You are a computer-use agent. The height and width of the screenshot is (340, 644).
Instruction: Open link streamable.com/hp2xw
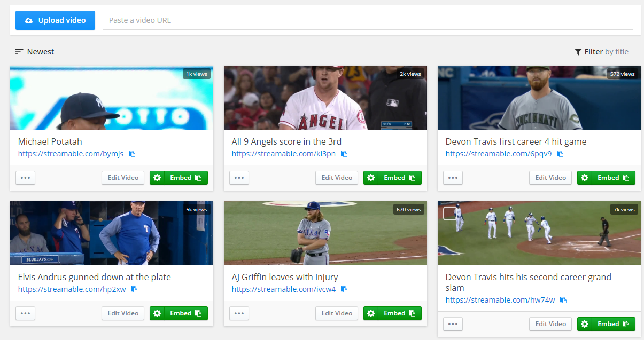click(72, 289)
